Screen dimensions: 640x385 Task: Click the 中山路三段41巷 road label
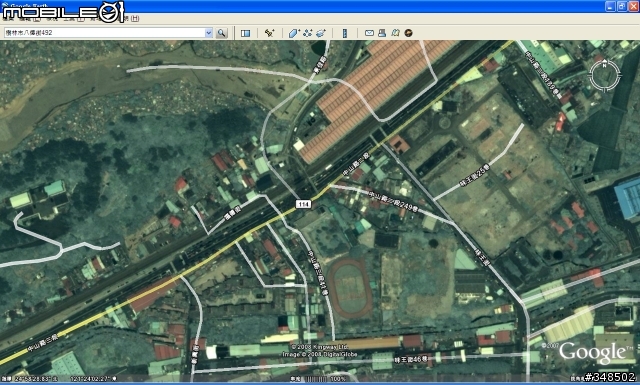click(318, 272)
